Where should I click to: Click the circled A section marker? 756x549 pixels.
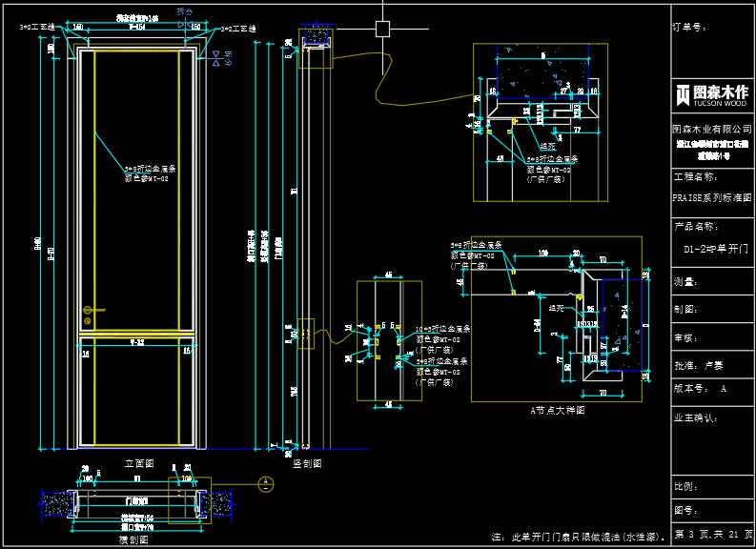[x=266, y=483]
